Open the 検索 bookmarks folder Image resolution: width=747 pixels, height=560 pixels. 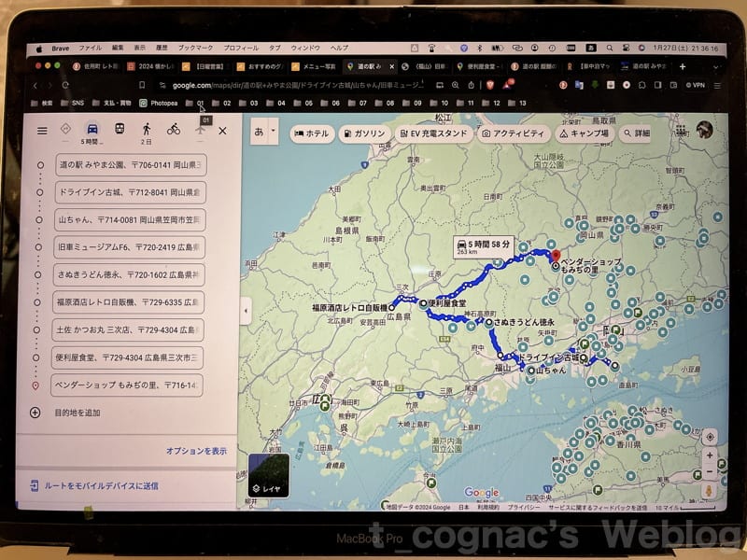click(42, 103)
